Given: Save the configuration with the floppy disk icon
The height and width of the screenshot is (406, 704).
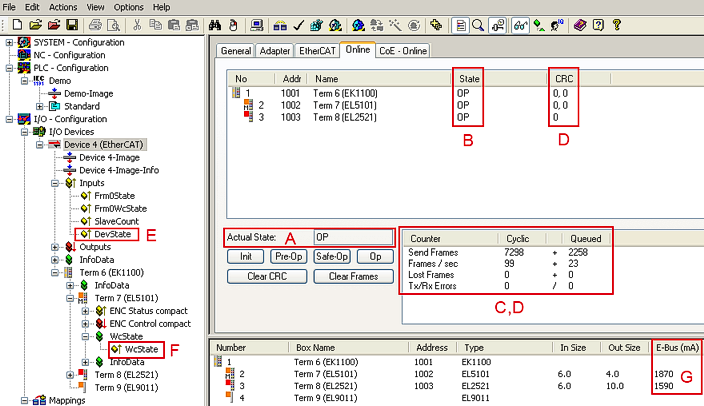Looking at the screenshot, I should [72, 25].
